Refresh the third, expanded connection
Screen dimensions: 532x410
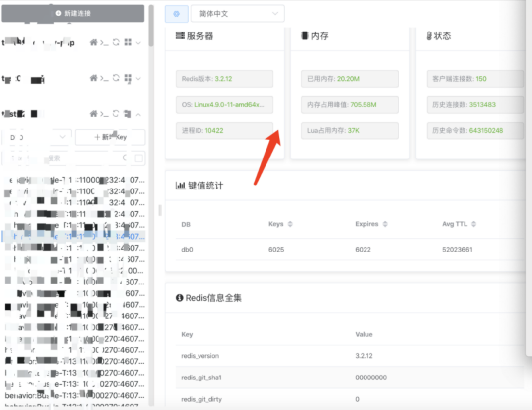116,114
